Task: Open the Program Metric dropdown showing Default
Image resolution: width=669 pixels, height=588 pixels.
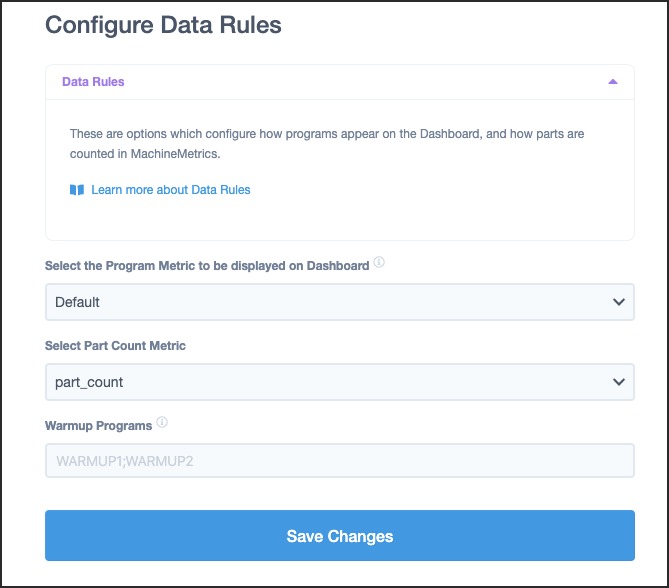Action: pos(340,302)
